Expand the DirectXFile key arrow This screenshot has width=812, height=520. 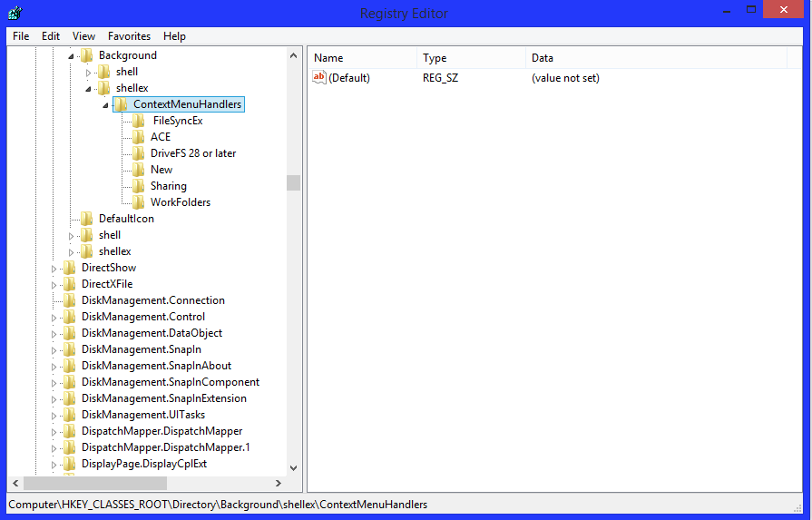54,285
